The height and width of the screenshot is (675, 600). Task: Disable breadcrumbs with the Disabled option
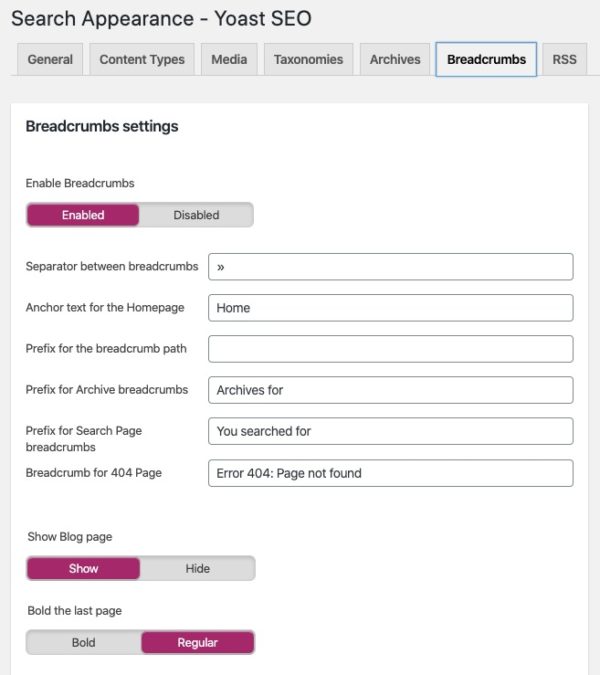(196, 215)
